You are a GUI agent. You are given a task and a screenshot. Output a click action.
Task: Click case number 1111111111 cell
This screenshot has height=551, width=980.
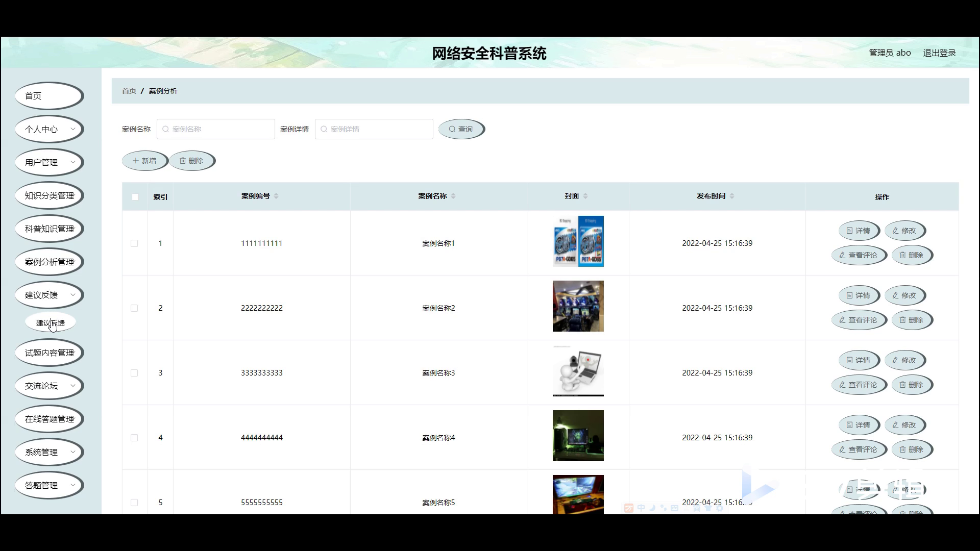[x=262, y=243]
